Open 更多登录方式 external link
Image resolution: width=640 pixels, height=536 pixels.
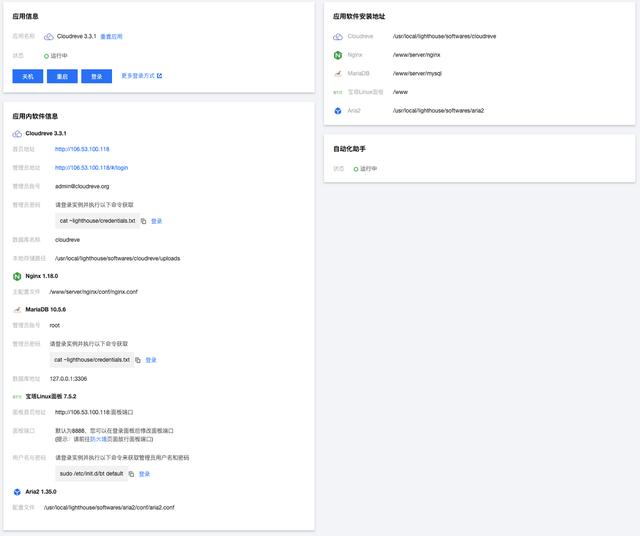pyautogui.click(x=141, y=76)
